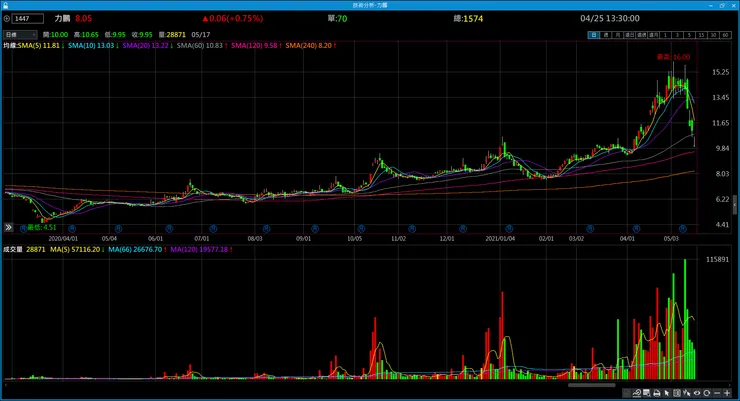Zoom out with the minus icon

point(717,393)
